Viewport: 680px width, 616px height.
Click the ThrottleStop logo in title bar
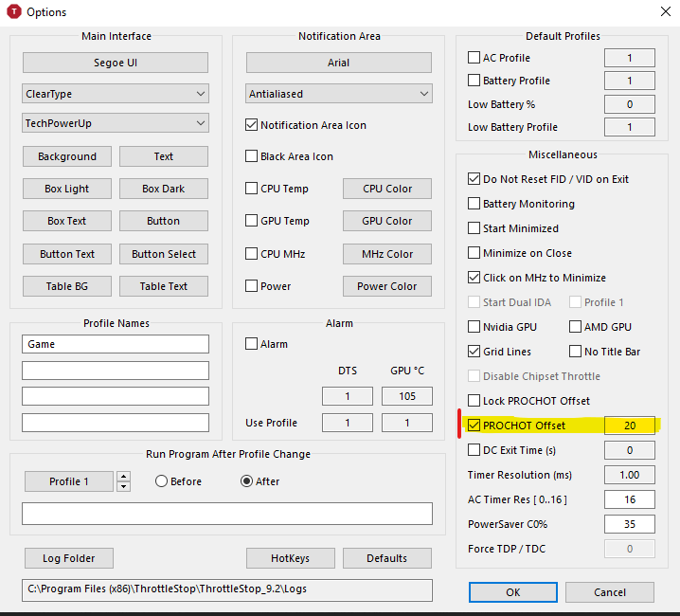coord(14,11)
